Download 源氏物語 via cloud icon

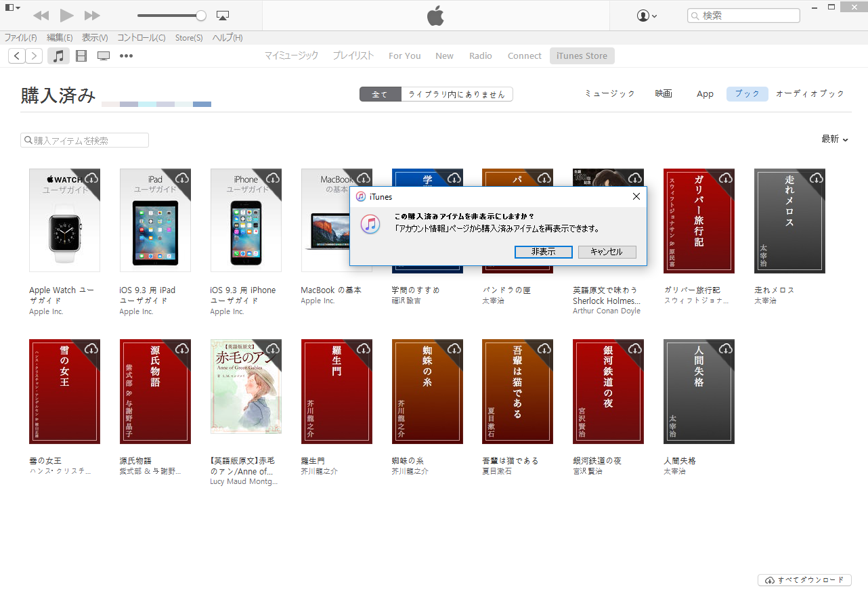[x=182, y=349]
